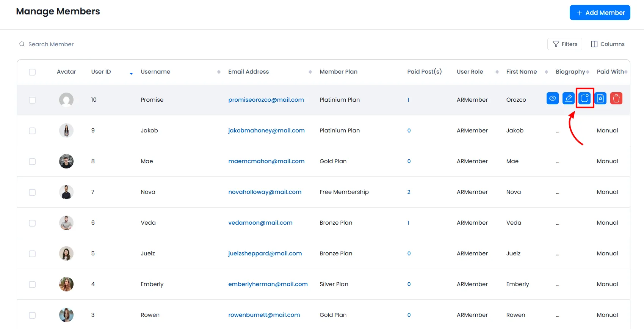Open the Columns chooser
Viewport: 644px width, 329px height.
point(608,44)
